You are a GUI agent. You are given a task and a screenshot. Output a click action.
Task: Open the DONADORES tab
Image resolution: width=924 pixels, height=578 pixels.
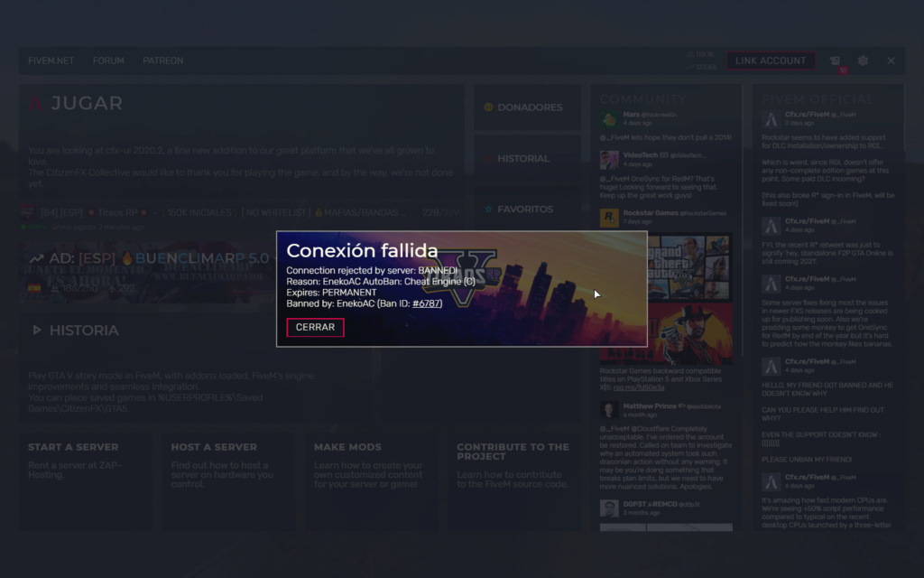pyautogui.click(x=527, y=107)
